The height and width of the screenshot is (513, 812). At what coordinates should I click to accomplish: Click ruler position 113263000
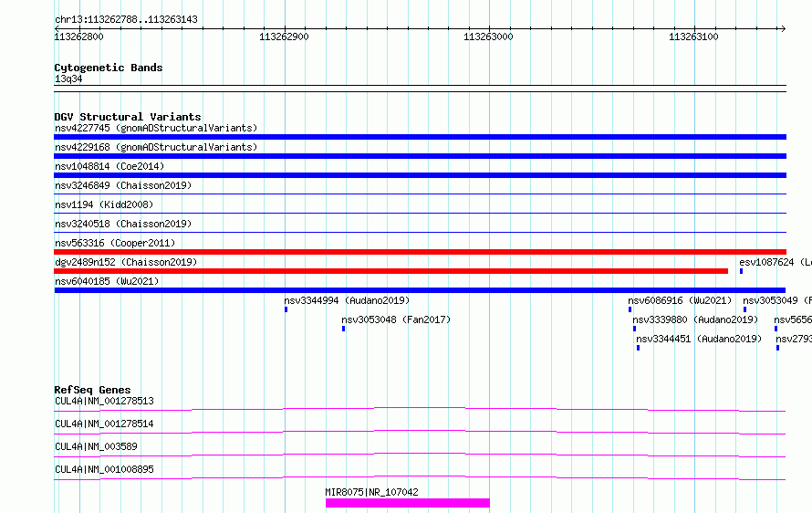pyautogui.click(x=488, y=37)
